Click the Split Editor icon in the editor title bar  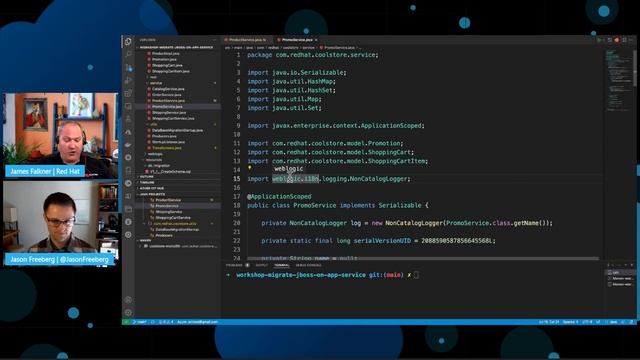pos(624,40)
